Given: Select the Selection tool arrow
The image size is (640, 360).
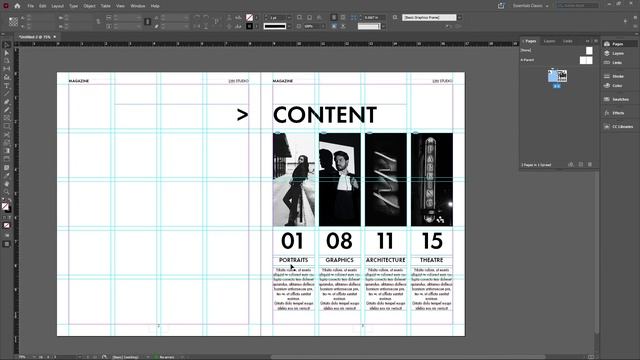Looking at the screenshot, I should point(7,45).
